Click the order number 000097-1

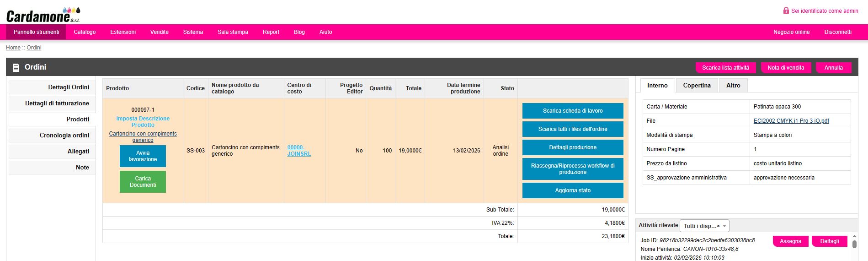(143, 110)
